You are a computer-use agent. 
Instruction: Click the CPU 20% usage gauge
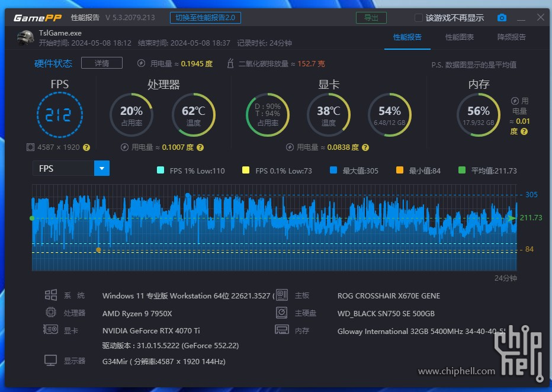131,115
